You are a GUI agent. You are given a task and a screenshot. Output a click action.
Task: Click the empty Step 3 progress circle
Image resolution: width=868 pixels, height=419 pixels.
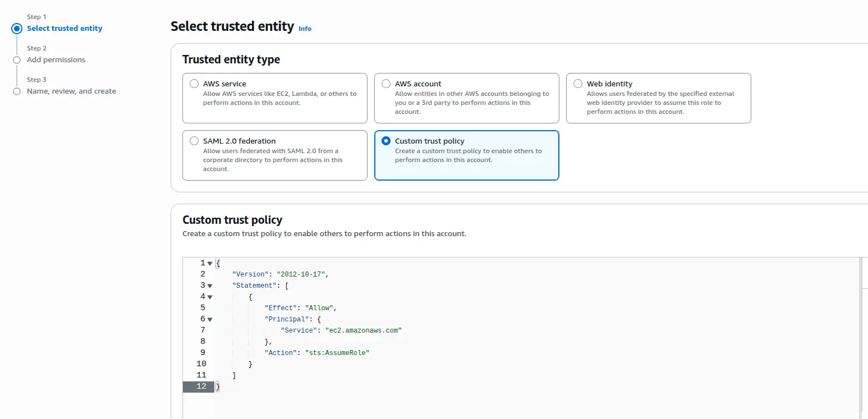coord(17,90)
